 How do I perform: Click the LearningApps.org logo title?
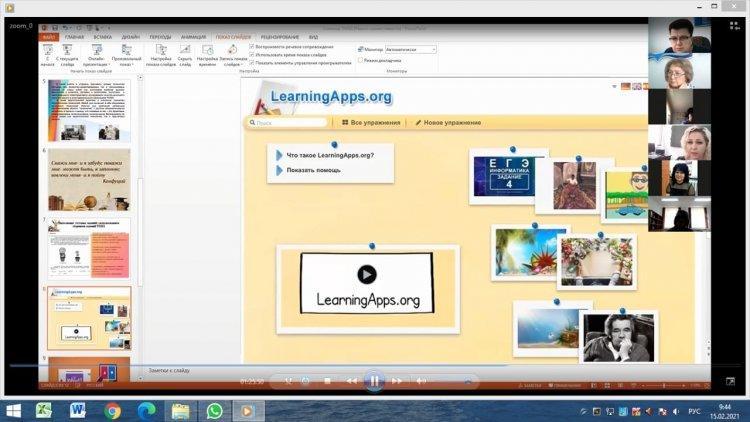click(331, 96)
